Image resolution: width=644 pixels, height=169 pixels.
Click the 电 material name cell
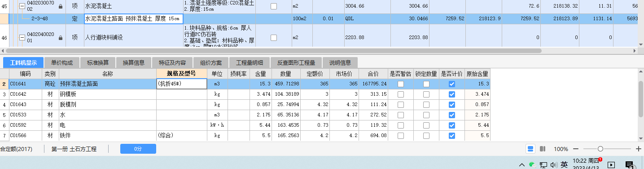point(108,125)
